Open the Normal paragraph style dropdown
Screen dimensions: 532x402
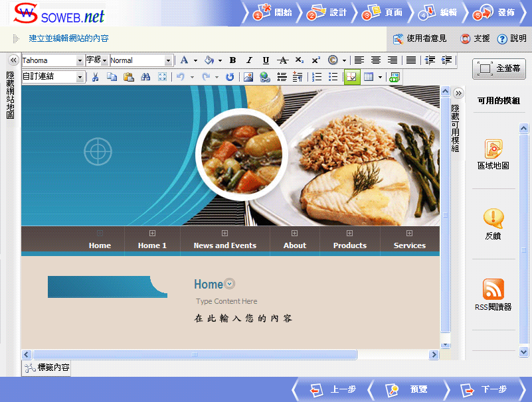[x=168, y=60]
